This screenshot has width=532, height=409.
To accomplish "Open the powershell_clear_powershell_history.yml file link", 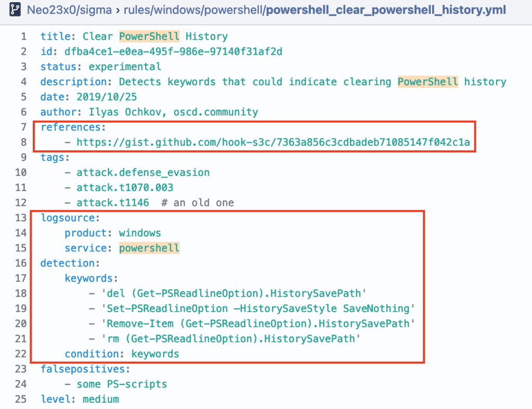I will click(385, 10).
